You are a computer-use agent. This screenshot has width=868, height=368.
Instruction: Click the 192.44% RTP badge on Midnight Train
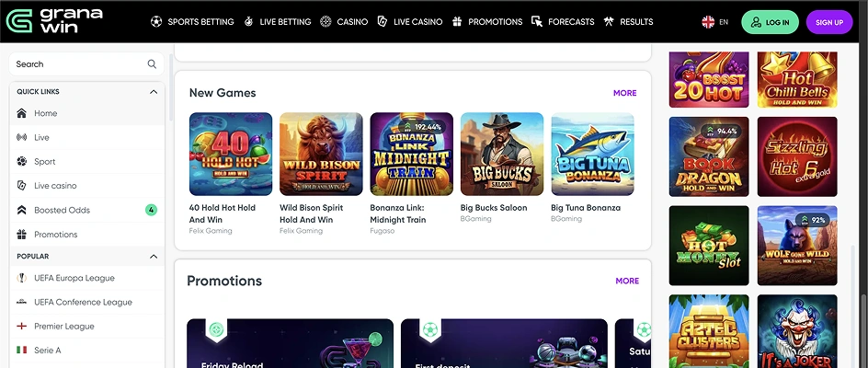point(421,127)
